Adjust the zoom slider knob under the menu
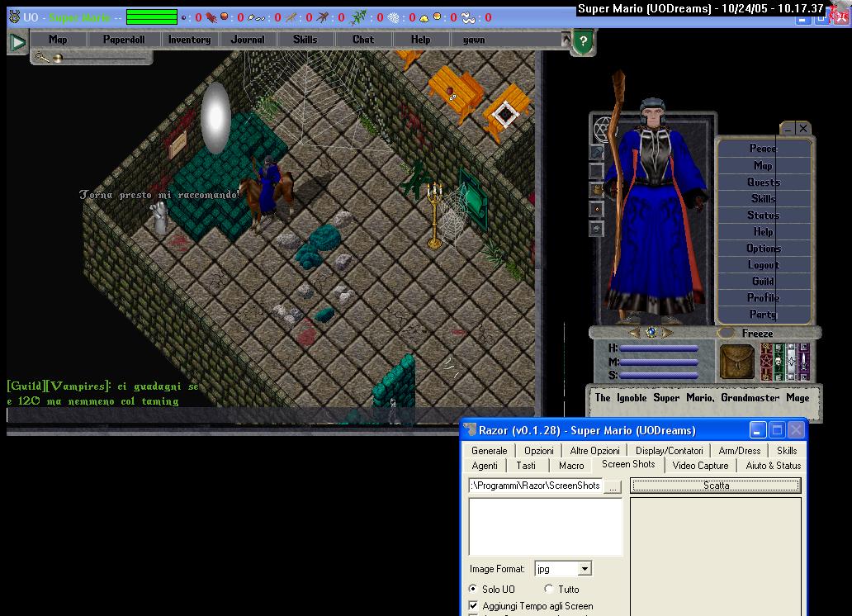This screenshot has height=616, width=852. [58, 58]
